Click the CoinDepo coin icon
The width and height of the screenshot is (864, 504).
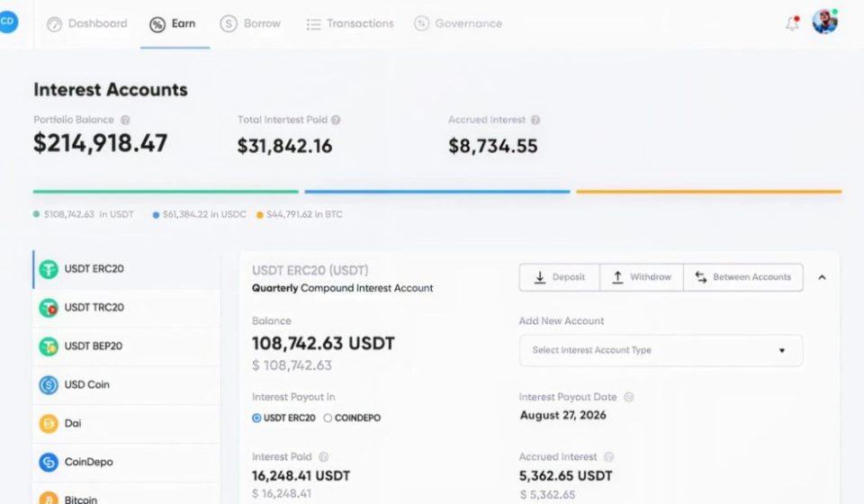pyautogui.click(x=49, y=462)
